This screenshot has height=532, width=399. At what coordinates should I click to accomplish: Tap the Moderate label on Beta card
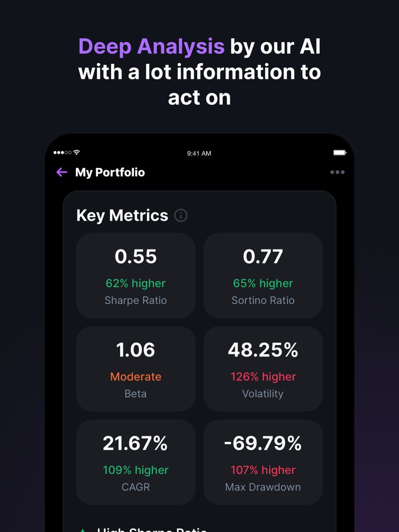(x=136, y=377)
